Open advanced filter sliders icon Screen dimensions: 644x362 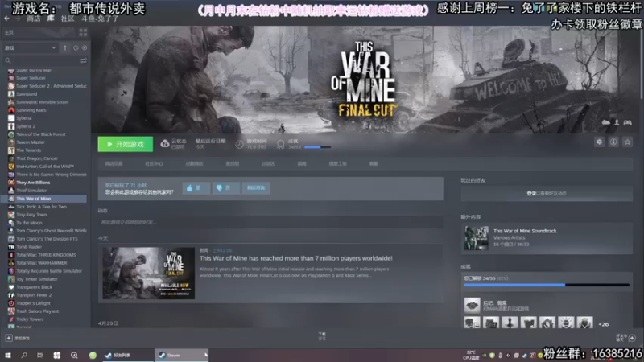(83, 61)
